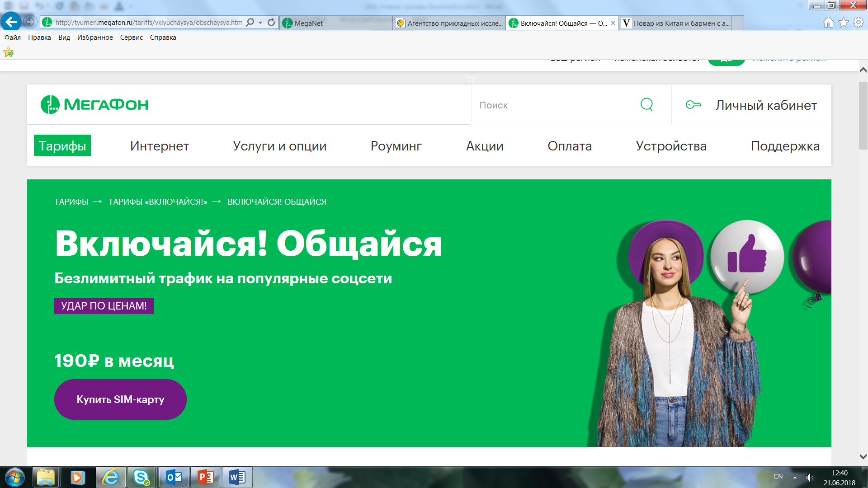The height and width of the screenshot is (488, 868).
Task: Show hidden system tray icons arrow
Action: point(795,477)
